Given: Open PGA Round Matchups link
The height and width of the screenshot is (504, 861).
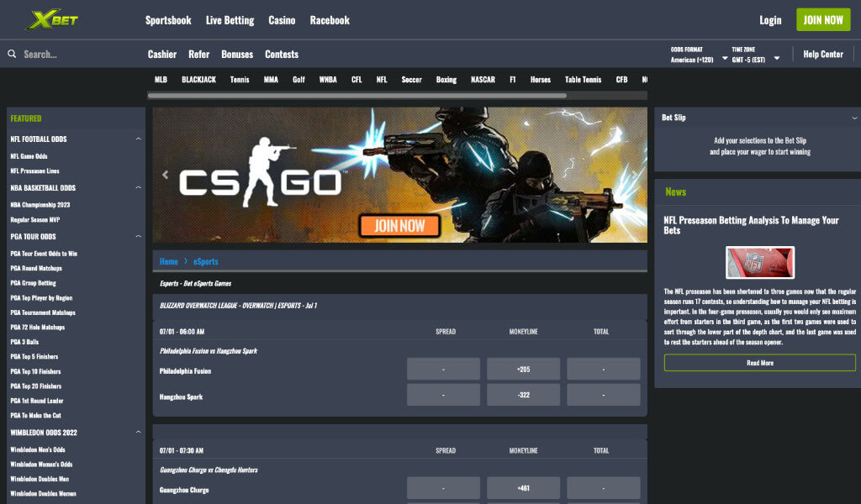Looking at the screenshot, I should click(36, 269).
